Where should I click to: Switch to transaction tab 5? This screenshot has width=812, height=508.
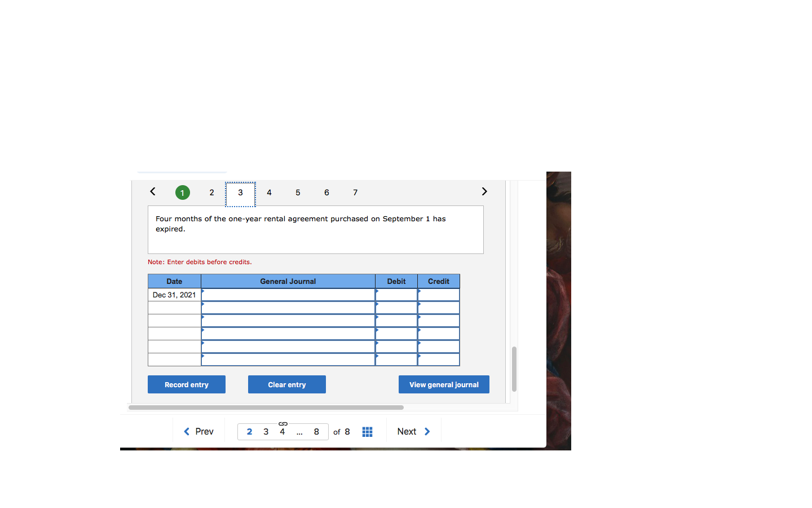click(298, 193)
